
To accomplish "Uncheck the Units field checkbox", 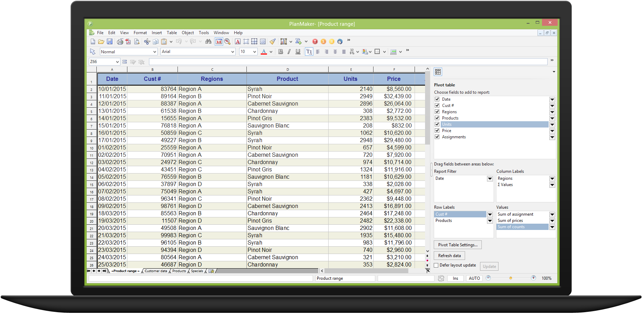I will tap(437, 124).
